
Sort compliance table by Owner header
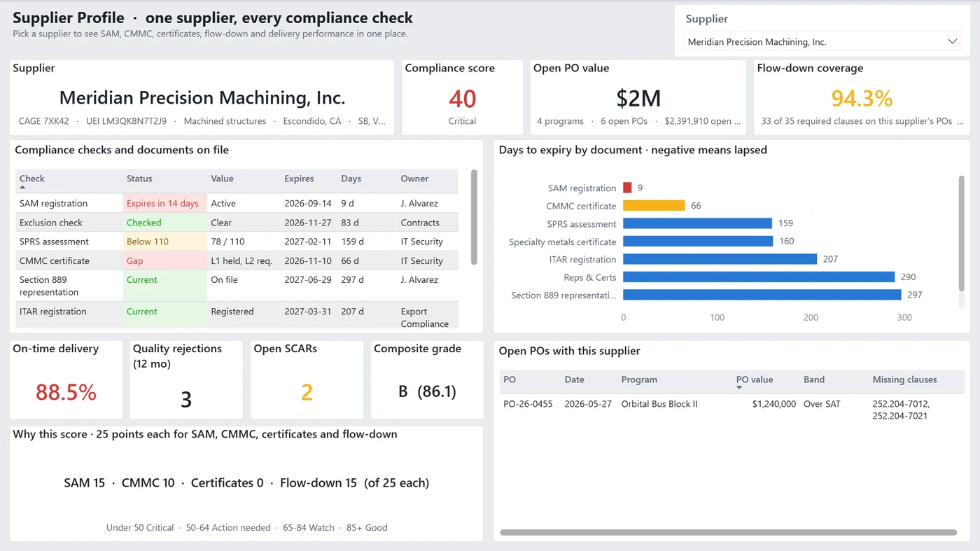414,179
